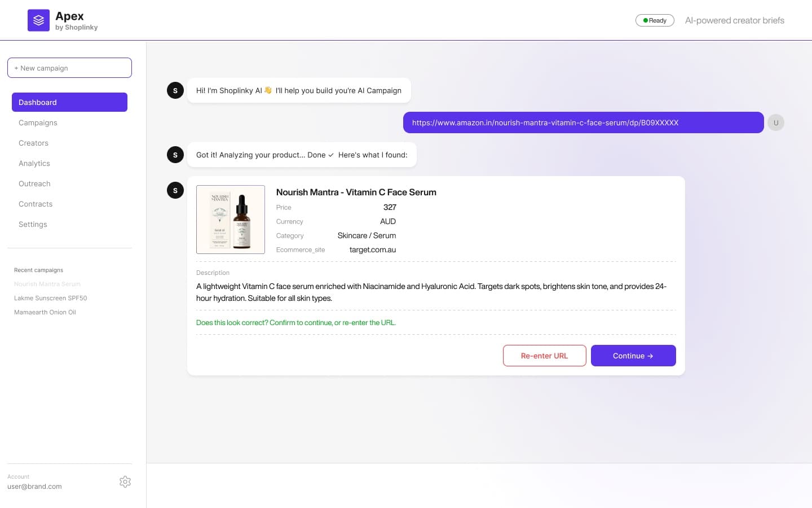Open recent campaign Nourish Mantra Serum
812x508 pixels.
tap(47, 284)
